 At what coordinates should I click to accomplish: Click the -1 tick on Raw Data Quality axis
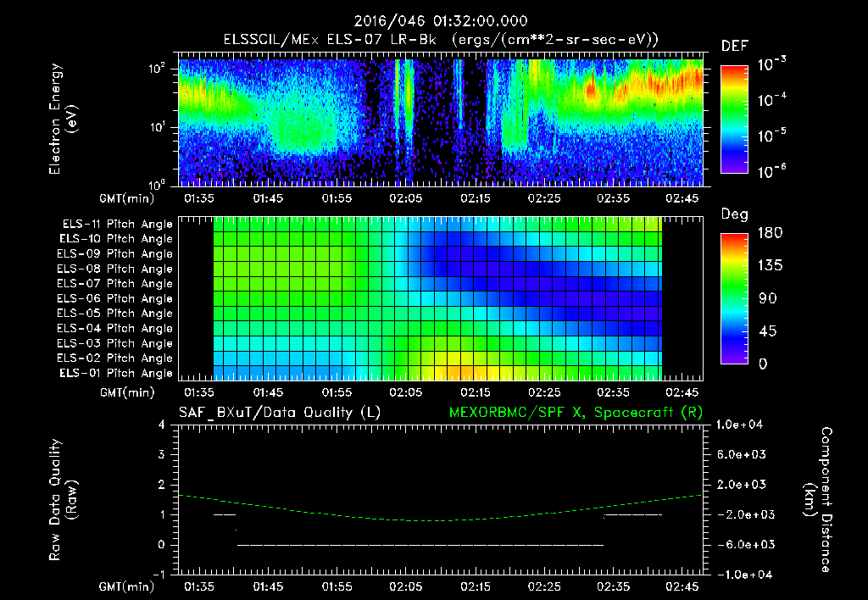coord(159,575)
